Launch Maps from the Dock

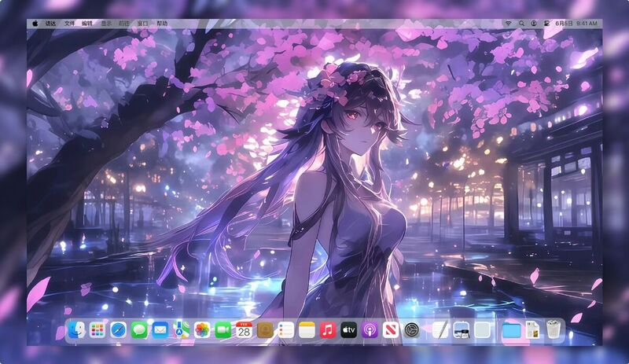click(181, 330)
